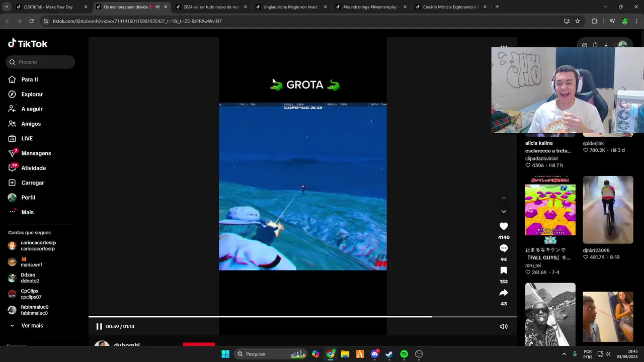The width and height of the screenshot is (644, 362).
Task: Switch to the #loundcoringa #fivemroleplay tab
Action: (370, 7)
